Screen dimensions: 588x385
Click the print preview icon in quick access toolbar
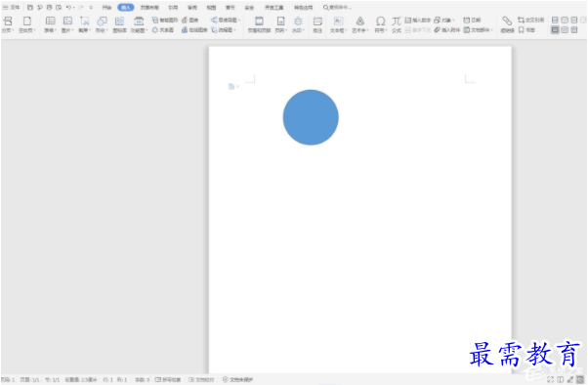click(x=59, y=7)
